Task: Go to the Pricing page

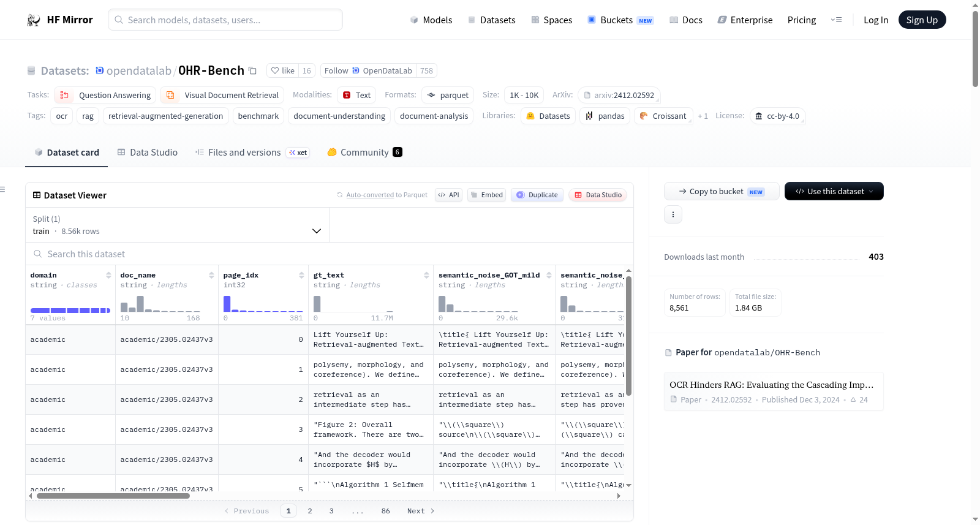Action: [x=802, y=20]
